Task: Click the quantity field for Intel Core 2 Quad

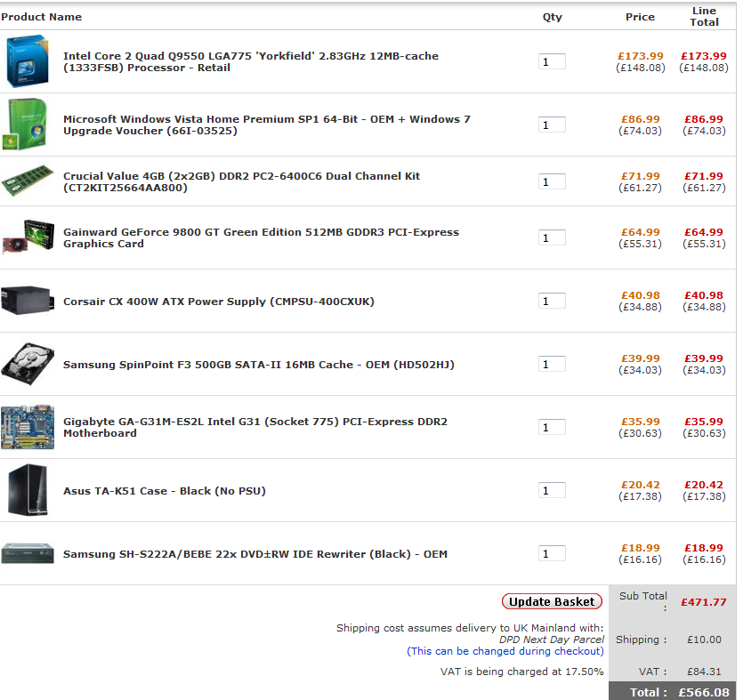Action: click(x=552, y=61)
